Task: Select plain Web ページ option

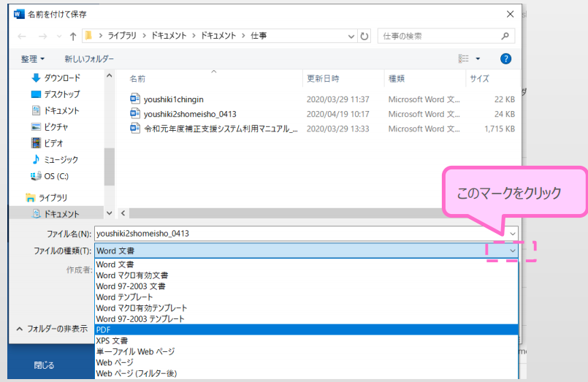Action: point(306,362)
